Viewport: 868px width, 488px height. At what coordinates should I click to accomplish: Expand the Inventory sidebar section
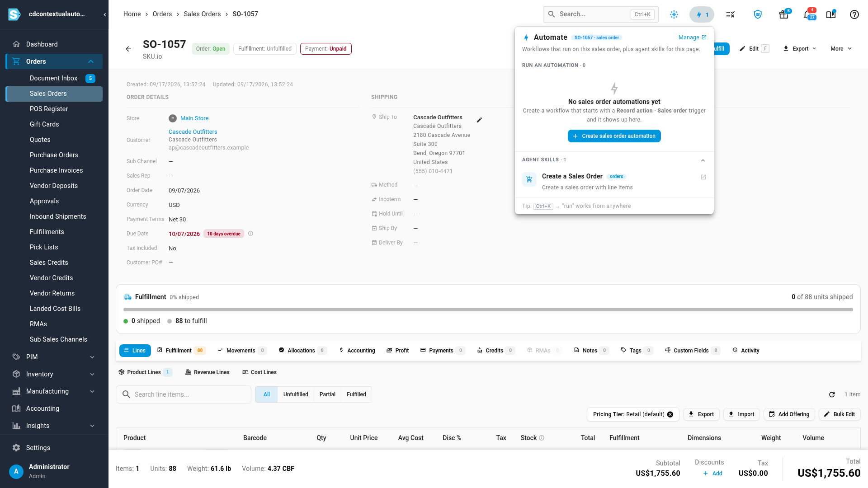tap(92, 374)
